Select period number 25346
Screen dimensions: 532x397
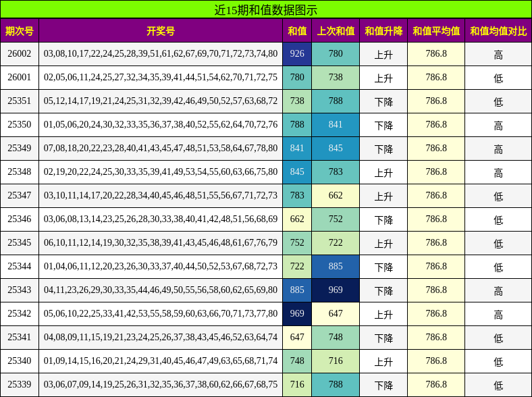click(20, 219)
